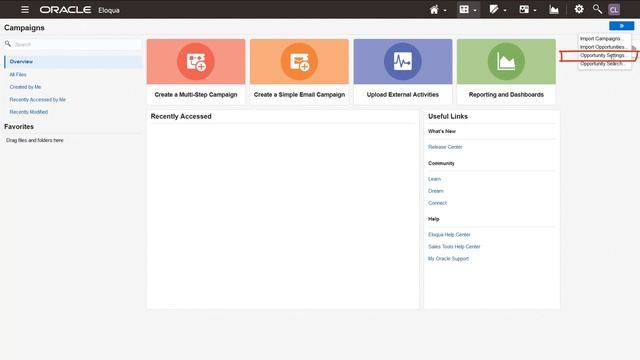640x360 pixels.
Task: Open the CL user profile avatar
Action: pos(614,10)
